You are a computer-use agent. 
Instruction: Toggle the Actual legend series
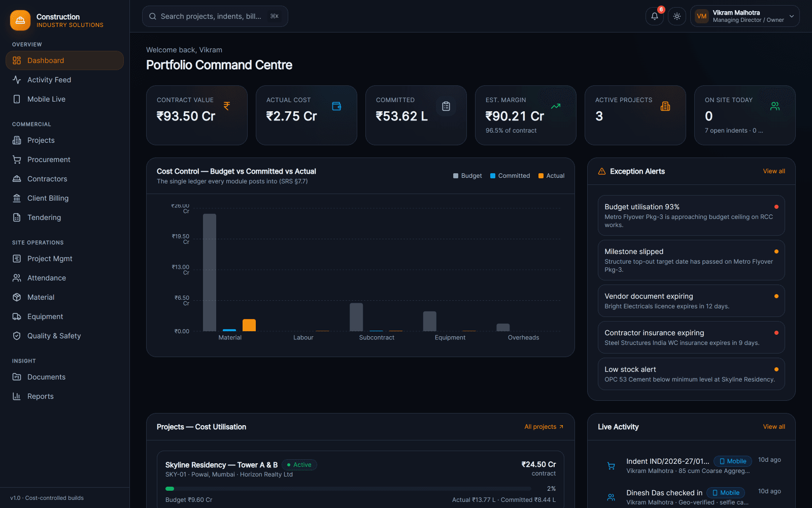pos(552,176)
